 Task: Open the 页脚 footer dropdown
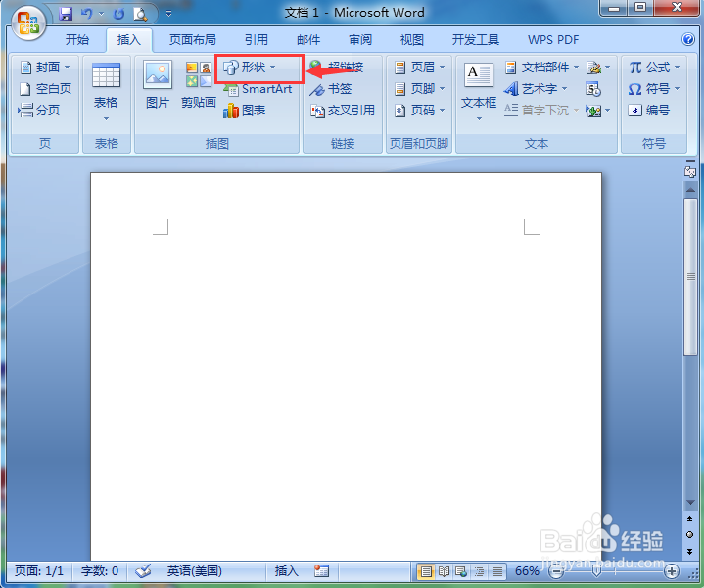[x=419, y=89]
